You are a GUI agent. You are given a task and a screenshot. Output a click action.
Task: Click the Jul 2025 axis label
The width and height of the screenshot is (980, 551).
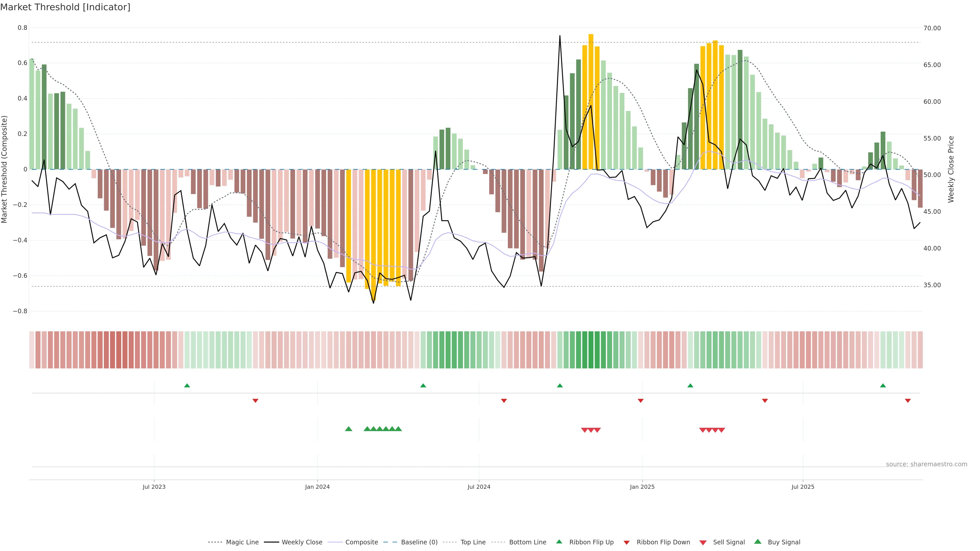click(x=803, y=487)
